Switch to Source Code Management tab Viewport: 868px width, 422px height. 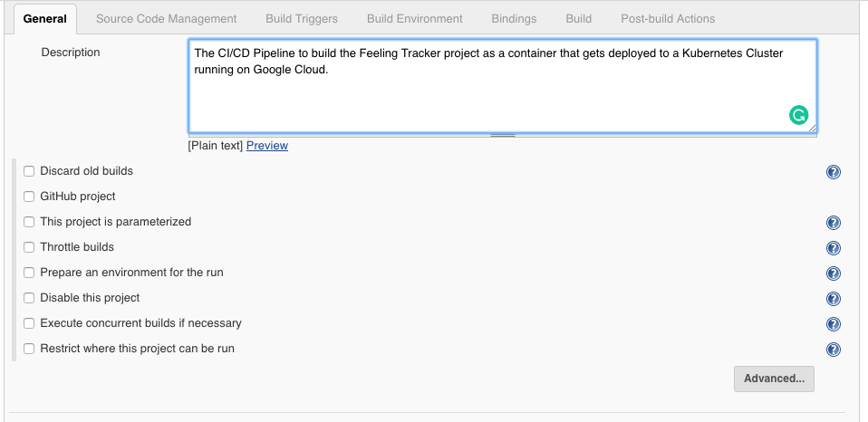pyautogui.click(x=166, y=19)
